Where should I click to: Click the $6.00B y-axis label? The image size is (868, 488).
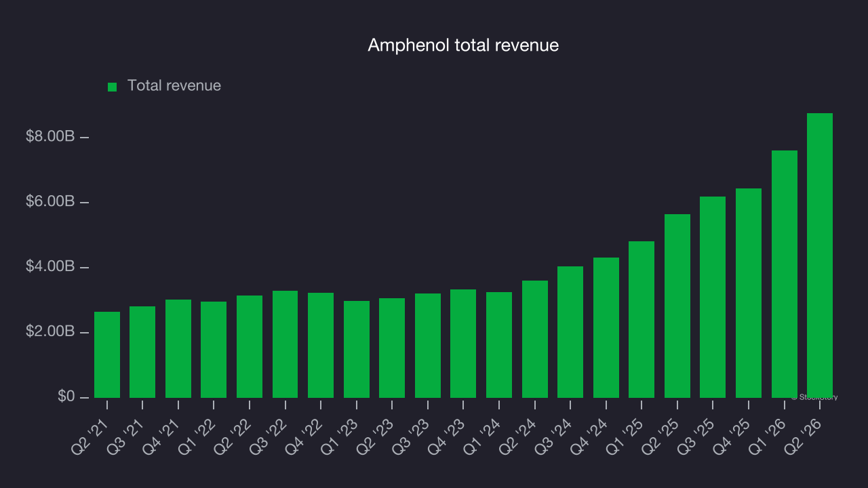click(x=50, y=202)
